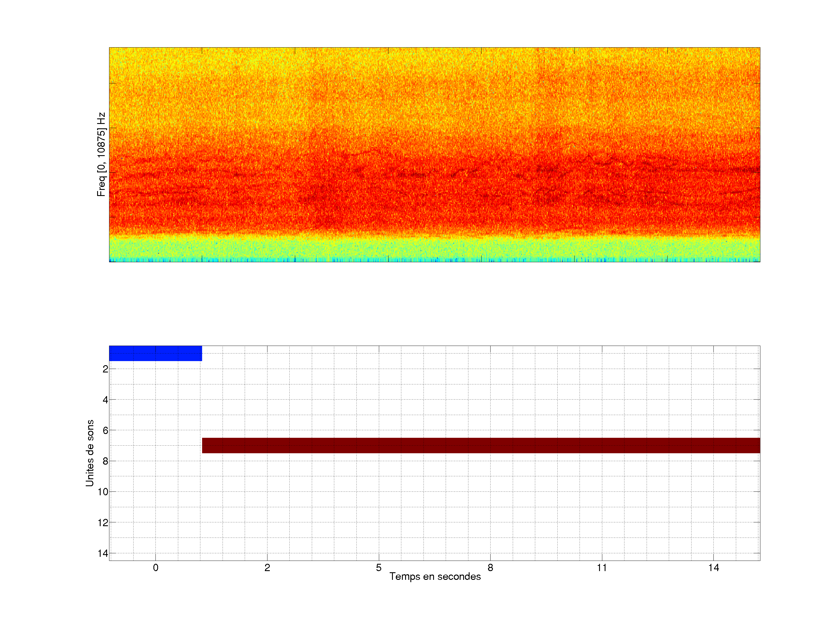Click the 'Temps en secondes' axis label

[435, 576]
